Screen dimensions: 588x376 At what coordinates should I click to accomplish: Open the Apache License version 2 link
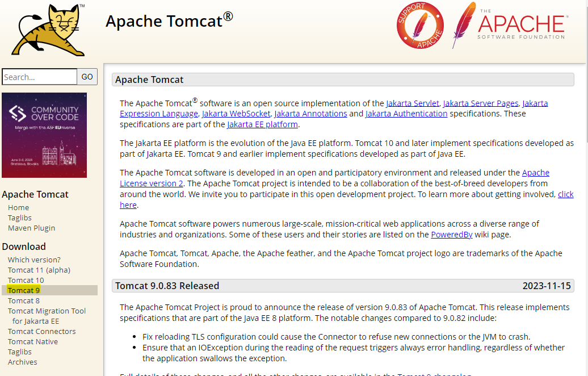[152, 183]
